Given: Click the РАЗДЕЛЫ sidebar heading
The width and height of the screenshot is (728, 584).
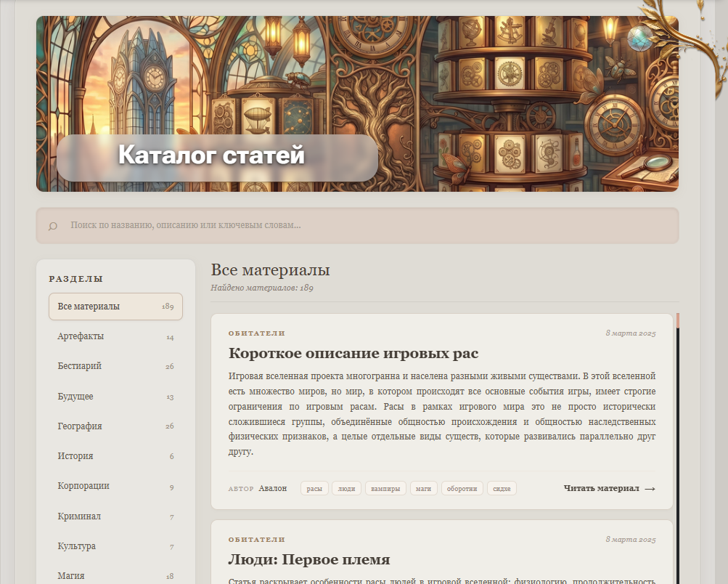Looking at the screenshot, I should click(76, 279).
